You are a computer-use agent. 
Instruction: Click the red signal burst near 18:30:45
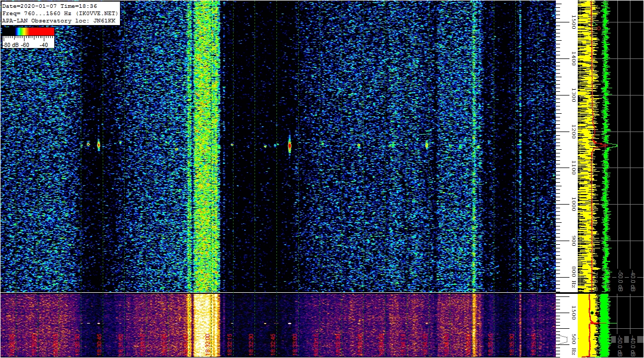98,145
